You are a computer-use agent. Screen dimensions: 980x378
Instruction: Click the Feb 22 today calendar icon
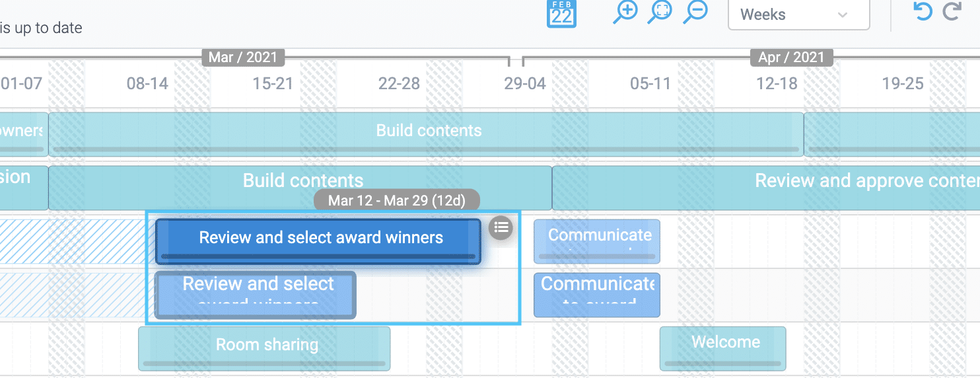coord(561,14)
